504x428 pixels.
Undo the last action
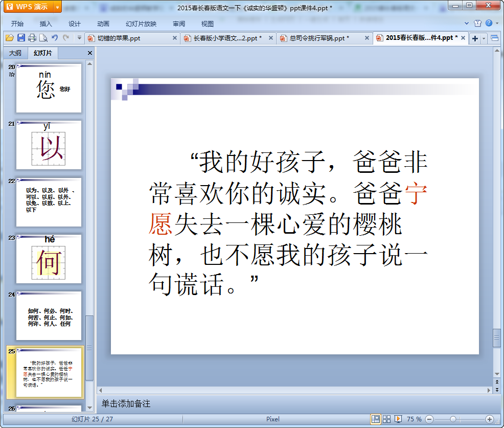point(55,38)
